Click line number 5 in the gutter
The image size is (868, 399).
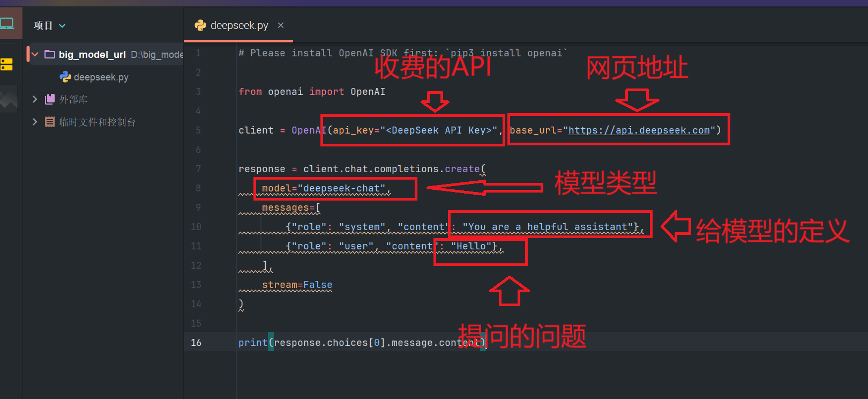[198, 130]
